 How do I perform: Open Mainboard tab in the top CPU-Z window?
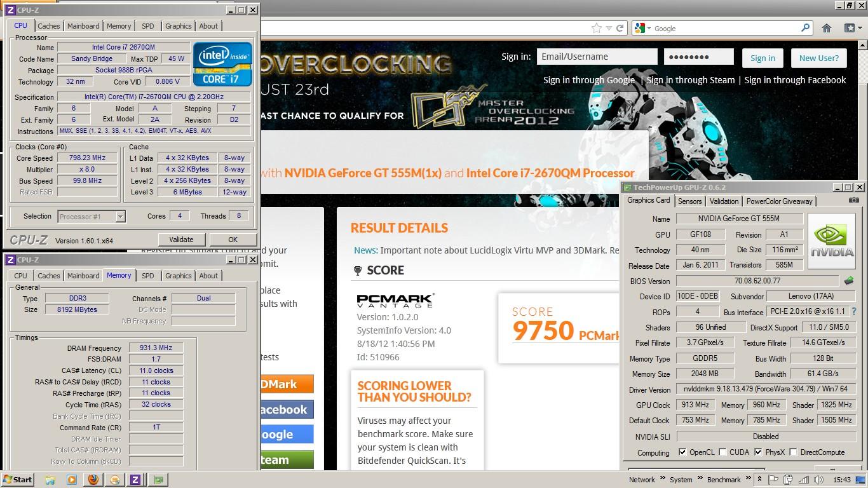pyautogui.click(x=83, y=26)
